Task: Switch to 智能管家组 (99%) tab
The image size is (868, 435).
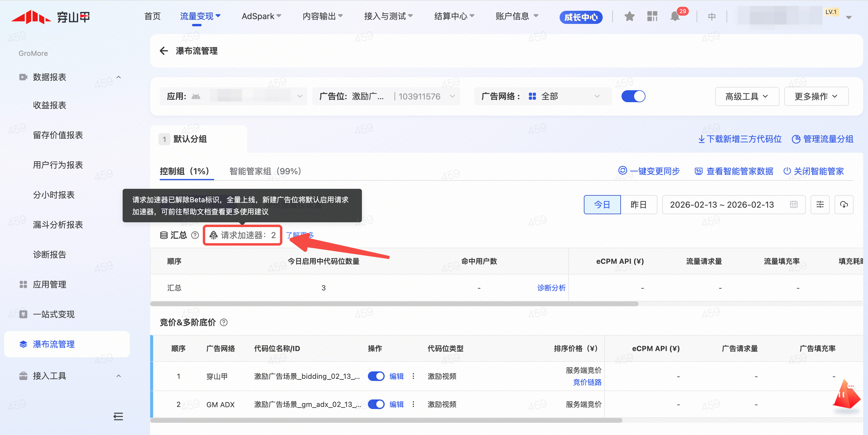Action: point(265,171)
